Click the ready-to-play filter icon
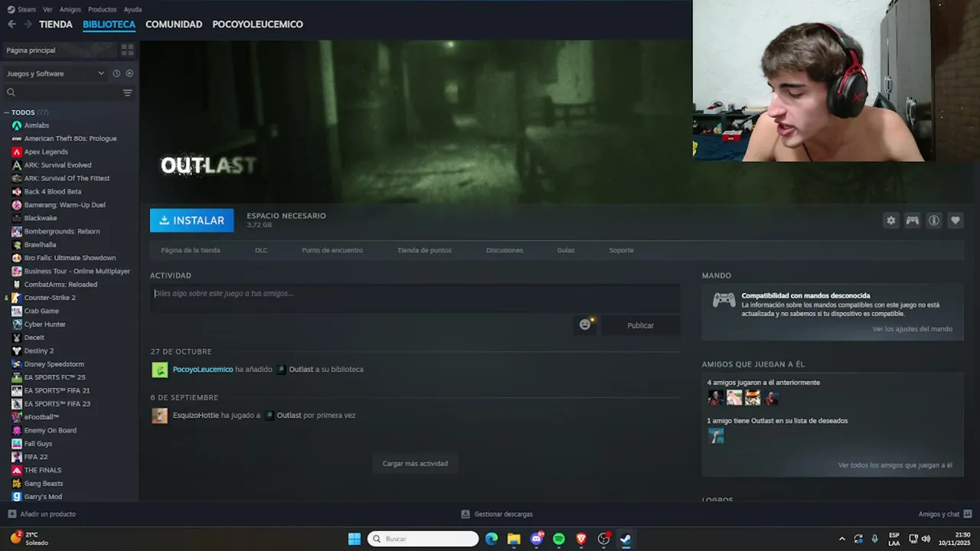Viewport: 980px width, 551px height. pos(129,73)
